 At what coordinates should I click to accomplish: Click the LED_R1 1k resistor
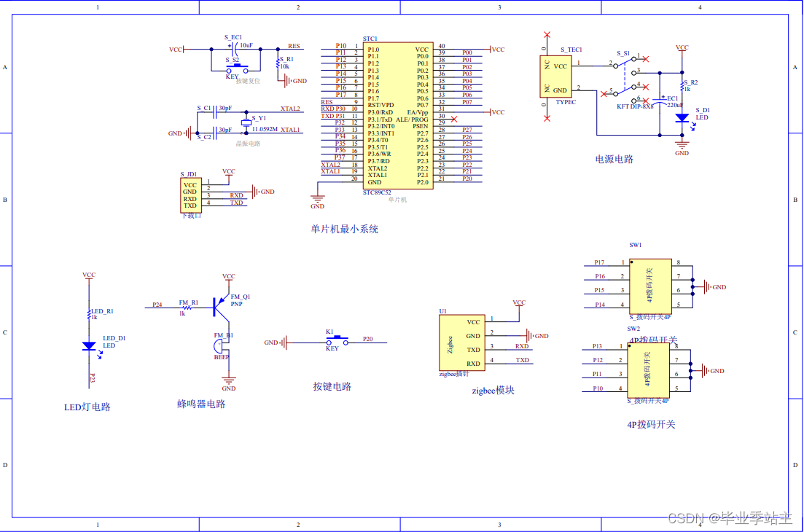click(x=89, y=313)
